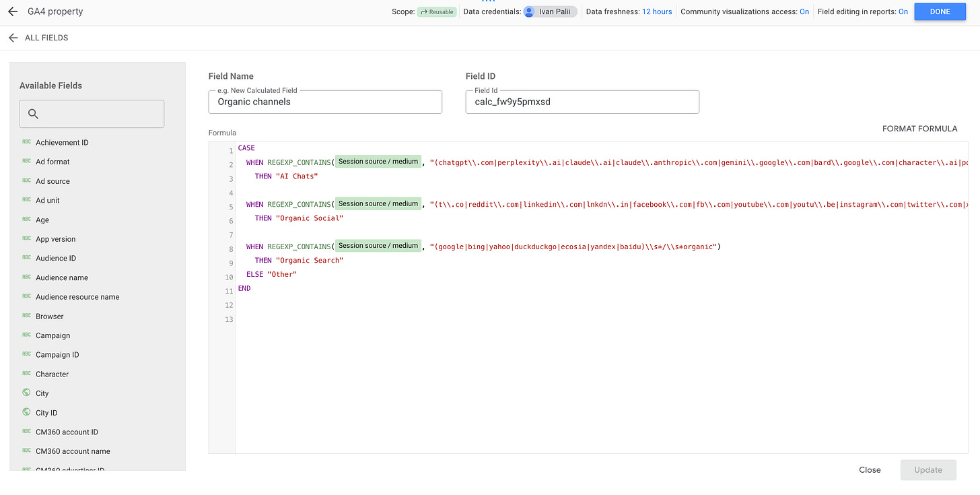Select the Campaign field in the list
This screenshot has width=980, height=495.
tap(53, 335)
